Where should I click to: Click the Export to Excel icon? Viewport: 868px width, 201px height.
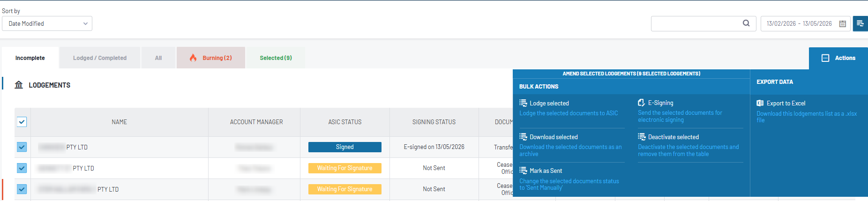tap(760, 103)
